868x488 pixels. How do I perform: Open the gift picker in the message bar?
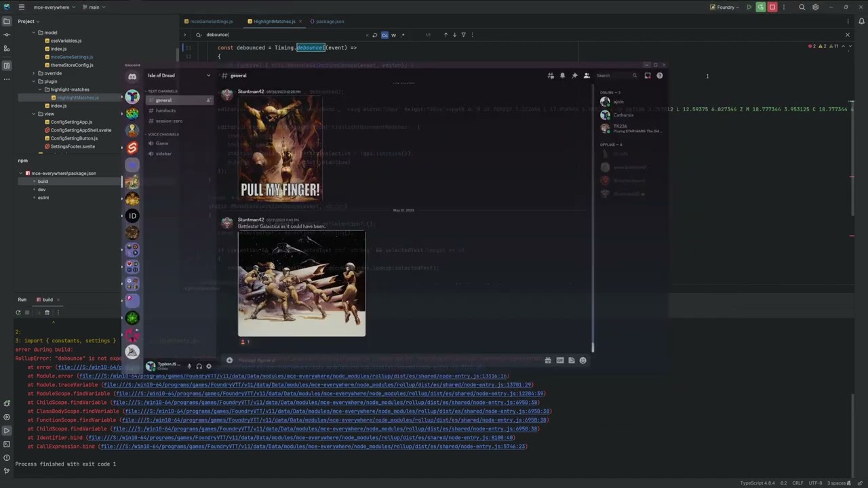548,360
